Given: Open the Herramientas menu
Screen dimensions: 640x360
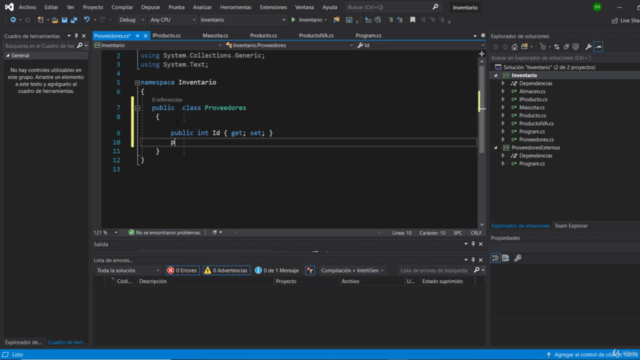Looking at the screenshot, I should tap(236, 7).
